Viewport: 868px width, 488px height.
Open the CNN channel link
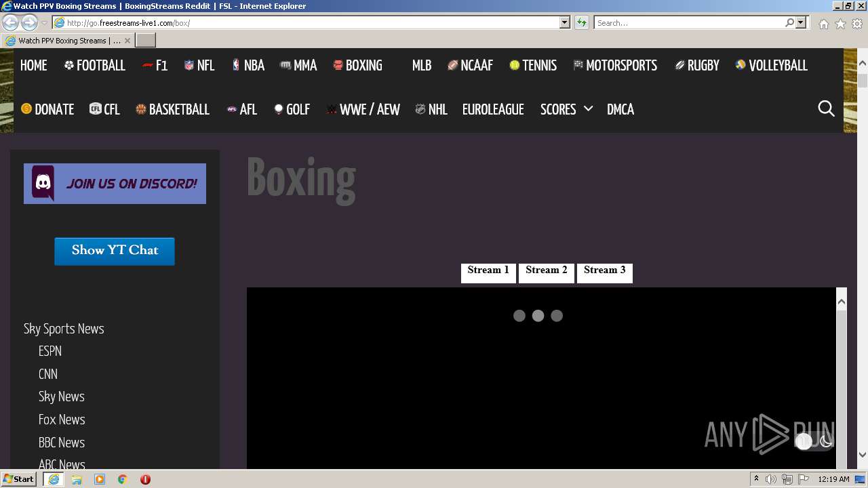click(48, 374)
